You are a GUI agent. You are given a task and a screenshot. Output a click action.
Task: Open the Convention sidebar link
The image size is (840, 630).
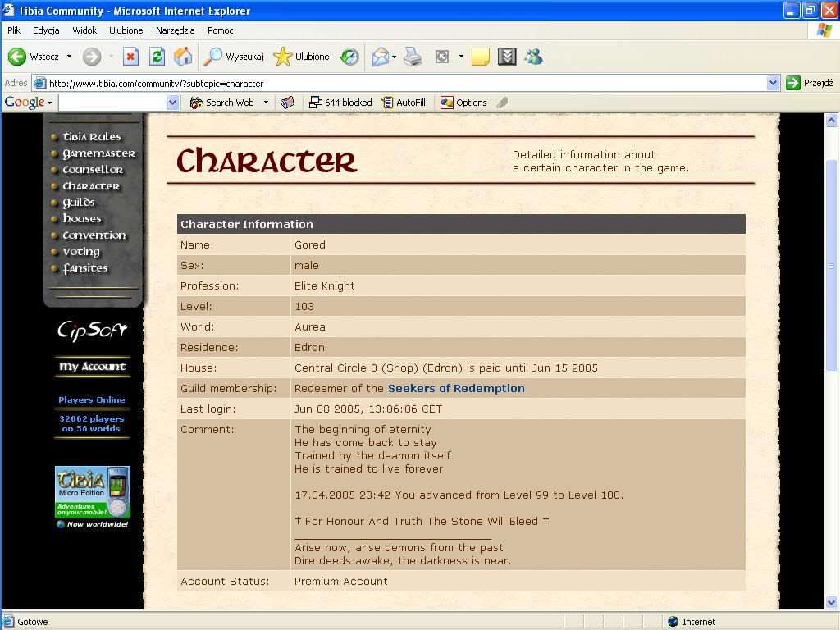(x=94, y=235)
